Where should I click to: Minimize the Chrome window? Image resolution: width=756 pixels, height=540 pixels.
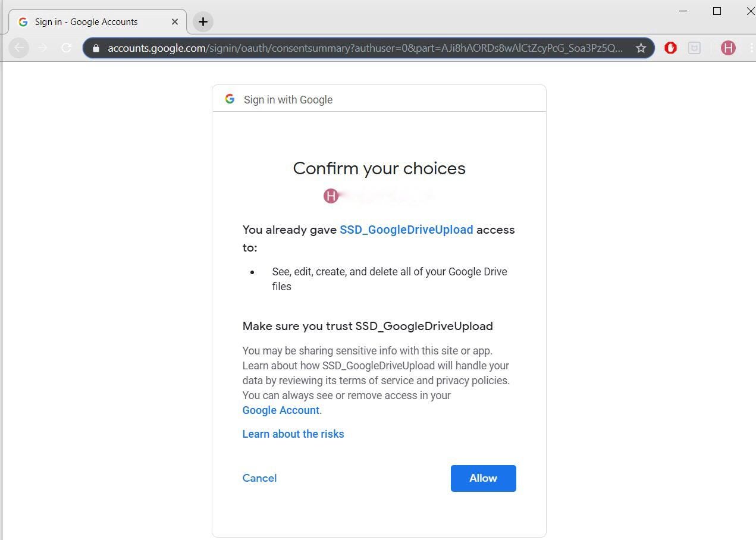[x=683, y=11]
